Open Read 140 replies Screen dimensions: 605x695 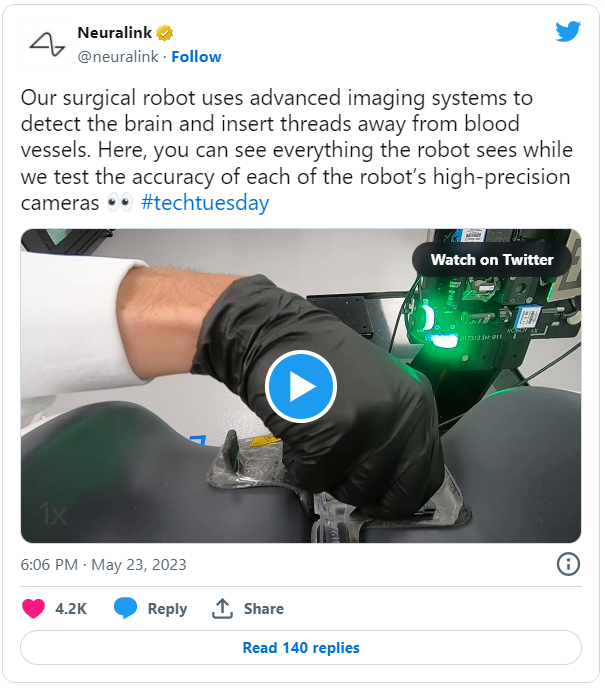click(x=301, y=648)
